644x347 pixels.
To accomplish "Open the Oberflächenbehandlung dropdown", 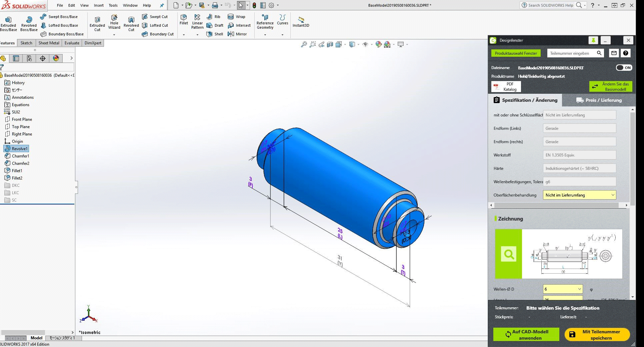I will point(579,195).
